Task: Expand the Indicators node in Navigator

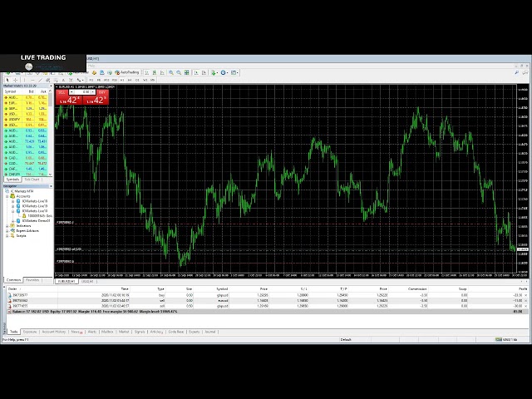Action: pyautogui.click(x=7, y=225)
